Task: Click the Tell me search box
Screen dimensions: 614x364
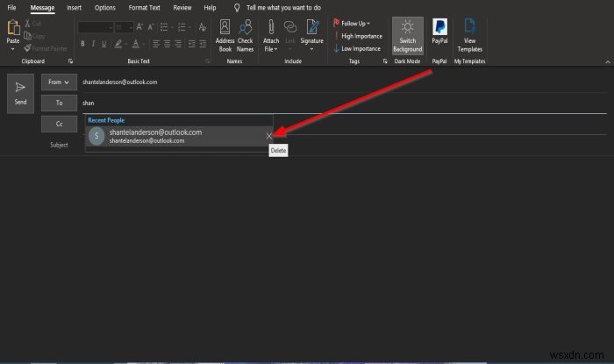Action: (x=282, y=7)
